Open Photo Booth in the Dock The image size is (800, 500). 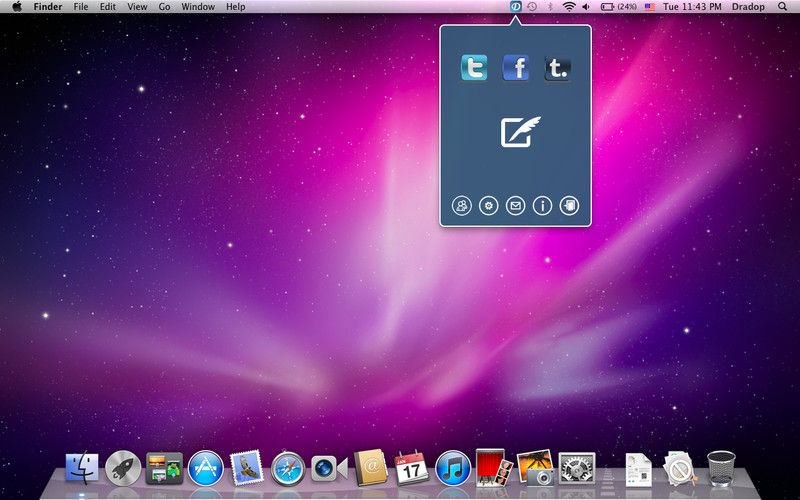[494, 467]
